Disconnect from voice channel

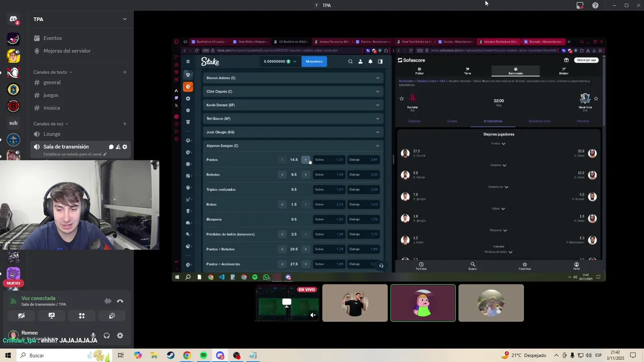point(120,301)
